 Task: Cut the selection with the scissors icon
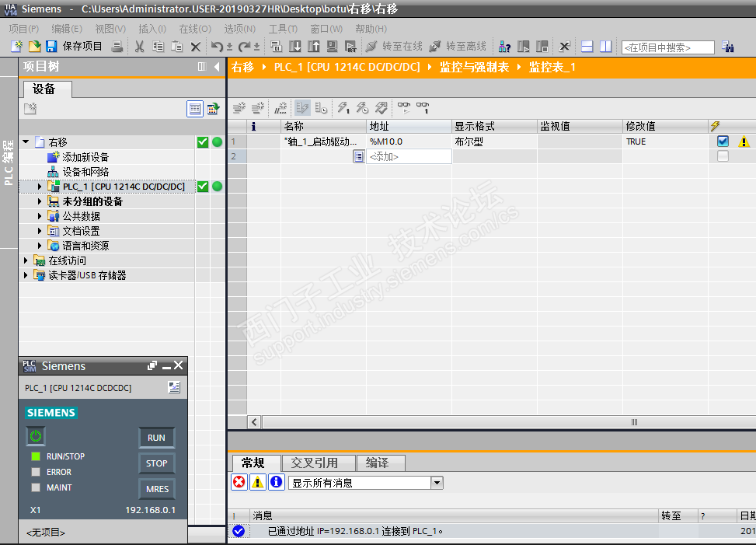click(x=139, y=47)
